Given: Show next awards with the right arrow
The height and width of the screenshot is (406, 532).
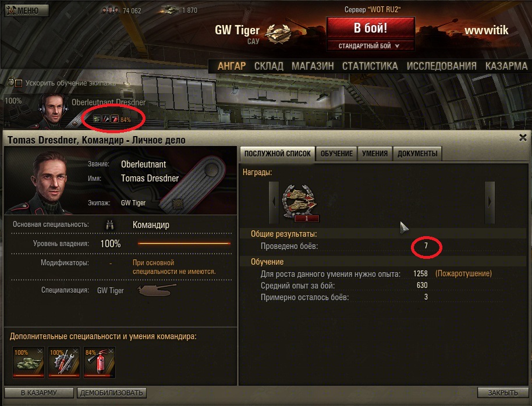Looking at the screenshot, I should coord(490,202).
